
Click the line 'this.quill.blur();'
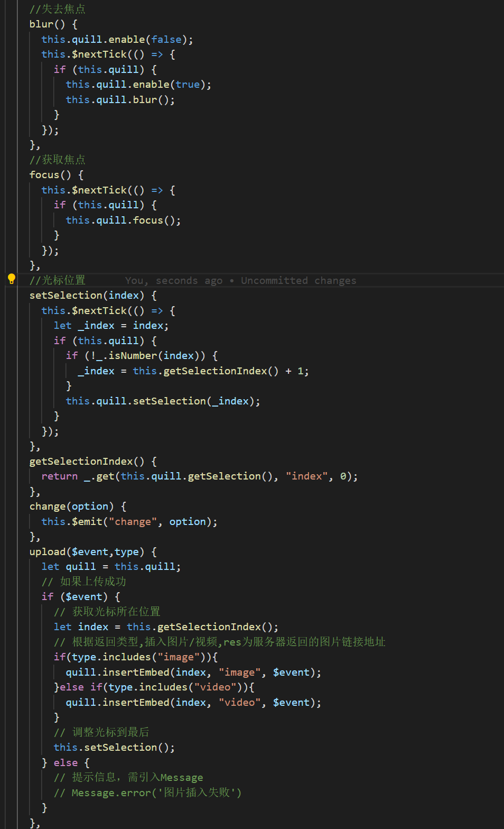[120, 100]
